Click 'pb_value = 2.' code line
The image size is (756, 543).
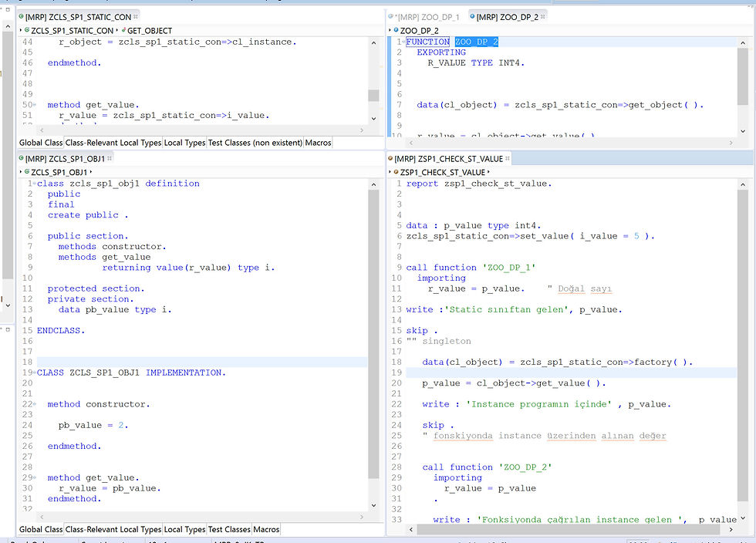93,425
